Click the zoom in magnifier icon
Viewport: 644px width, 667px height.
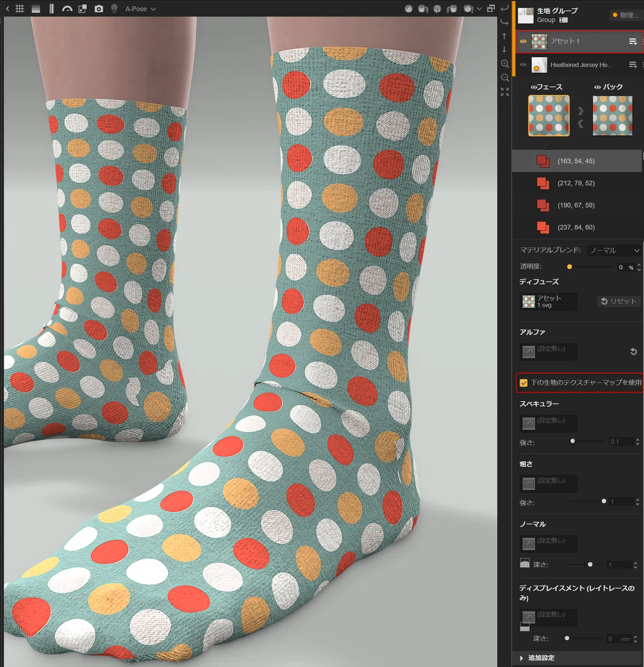coord(504,64)
